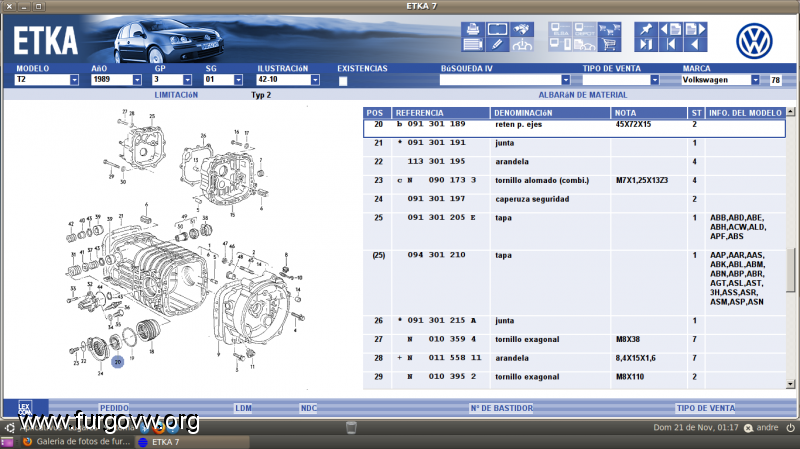Click TIPO DE VENTA in the bottom bar
The width and height of the screenshot is (800, 449).
pyautogui.click(x=706, y=408)
